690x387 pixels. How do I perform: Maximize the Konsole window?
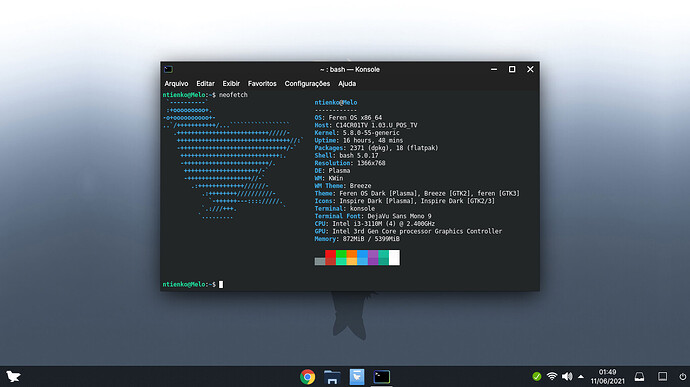pyautogui.click(x=512, y=69)
